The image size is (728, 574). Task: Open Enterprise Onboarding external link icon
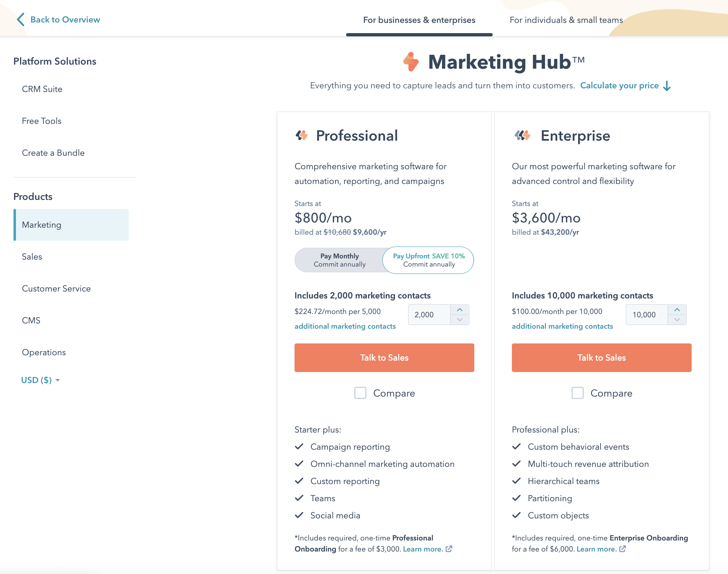tap(623, 549)
